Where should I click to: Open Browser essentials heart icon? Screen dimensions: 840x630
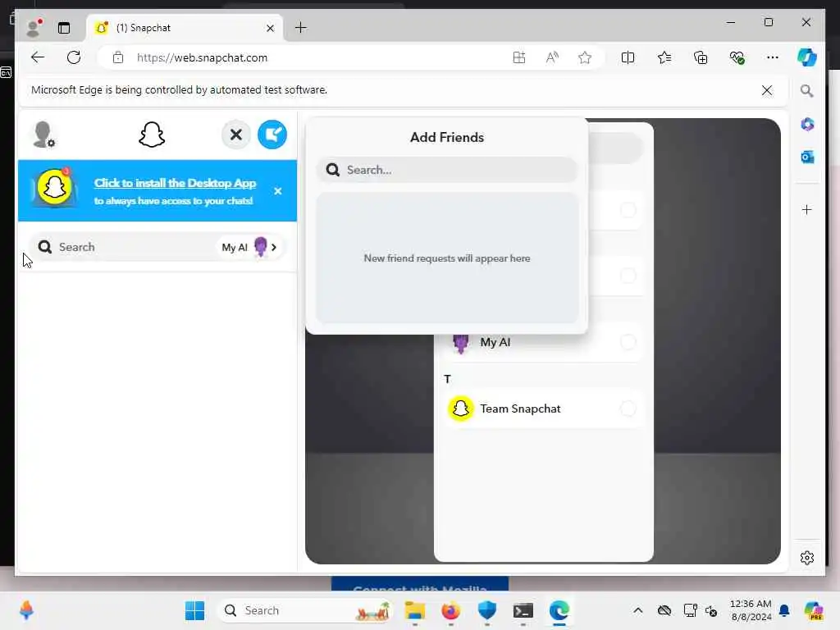point(737,57)
